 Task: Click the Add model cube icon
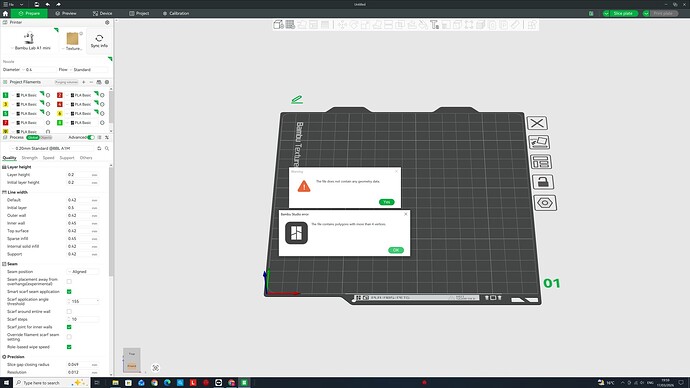point(278,25)
